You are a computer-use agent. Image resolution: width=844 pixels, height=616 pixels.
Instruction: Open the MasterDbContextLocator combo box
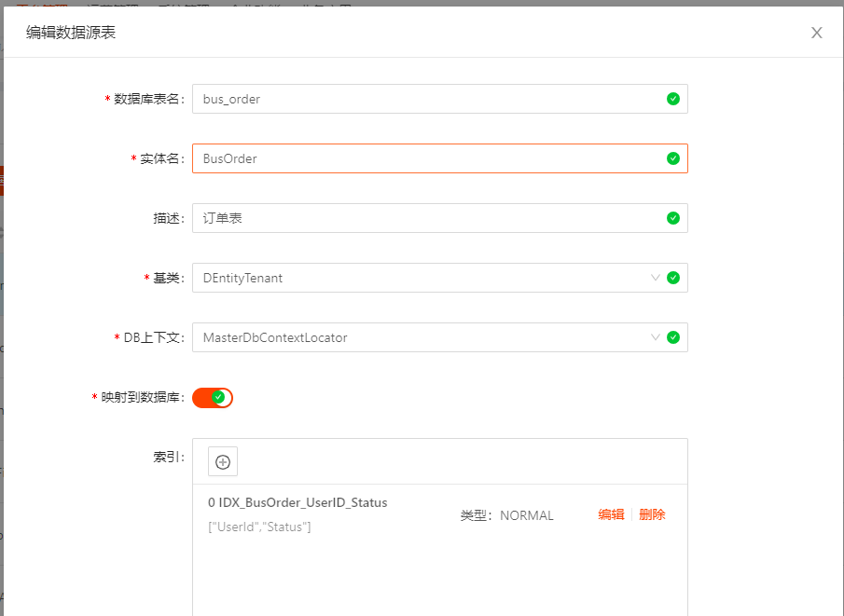pyautogui.click(x=420, y=337)
